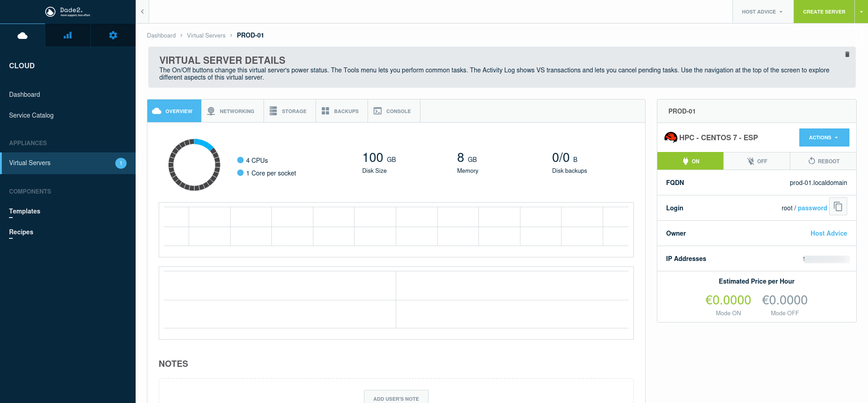This screenshot has height=403, width=868.
Task: Open the Host Advice owner link
Action: click(x=829, y=233)
